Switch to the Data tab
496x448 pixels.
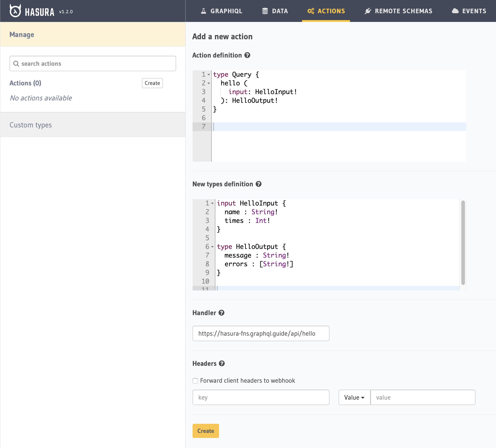275,11
